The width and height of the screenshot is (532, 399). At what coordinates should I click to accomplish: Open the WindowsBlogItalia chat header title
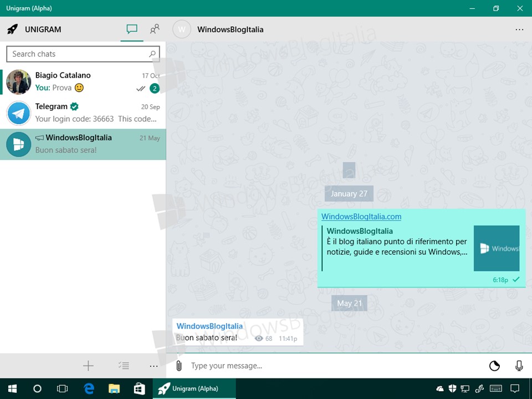click(x=231, y=29)
